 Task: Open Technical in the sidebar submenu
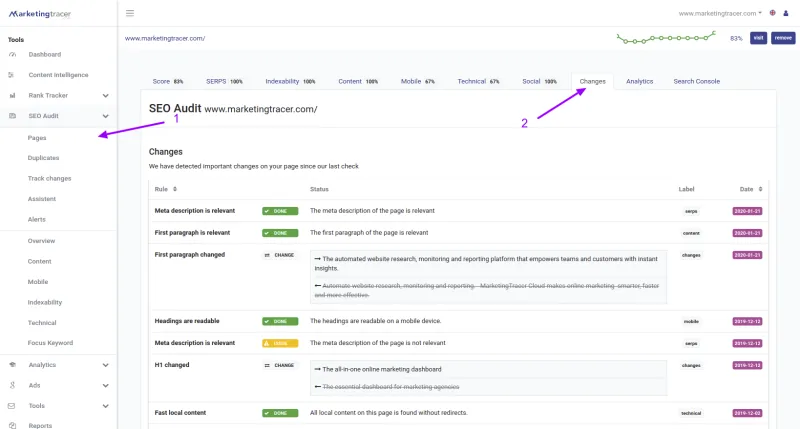[42, 322]
